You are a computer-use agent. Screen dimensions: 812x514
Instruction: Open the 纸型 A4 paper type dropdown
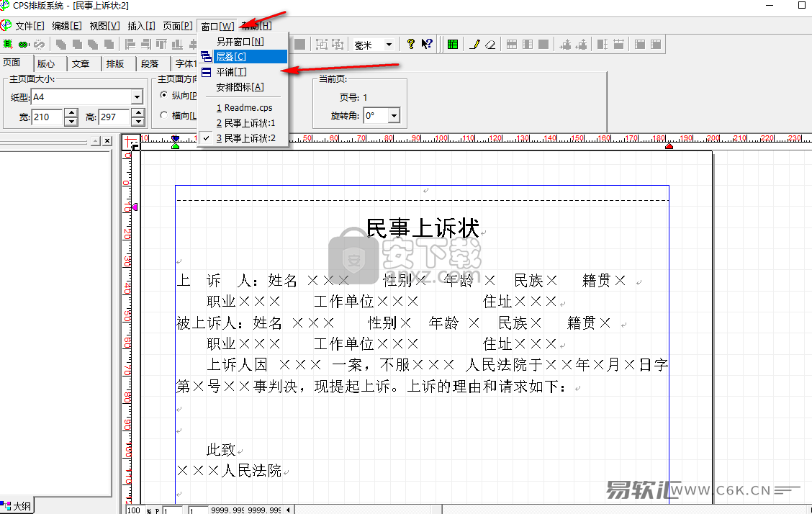click(x=137, y=96)
